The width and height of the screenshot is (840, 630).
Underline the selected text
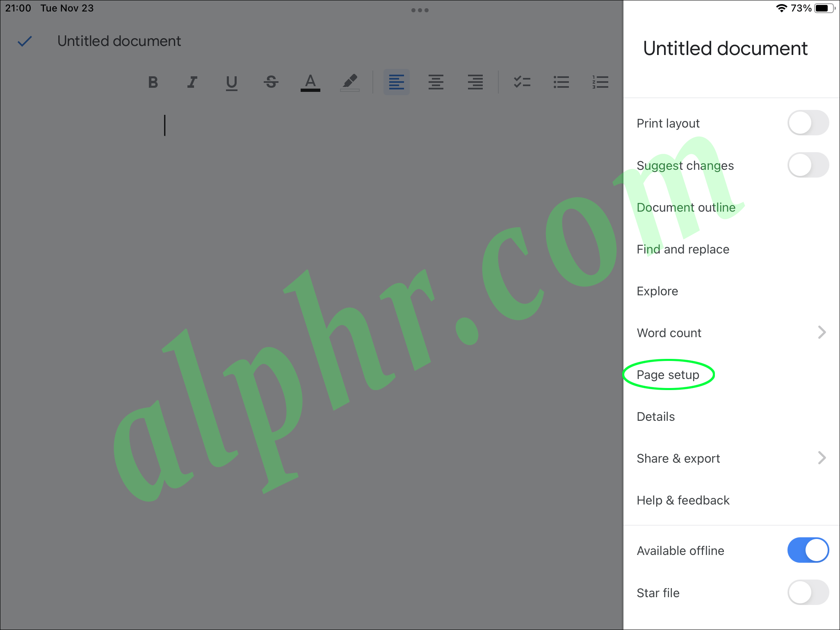point(231,82)
